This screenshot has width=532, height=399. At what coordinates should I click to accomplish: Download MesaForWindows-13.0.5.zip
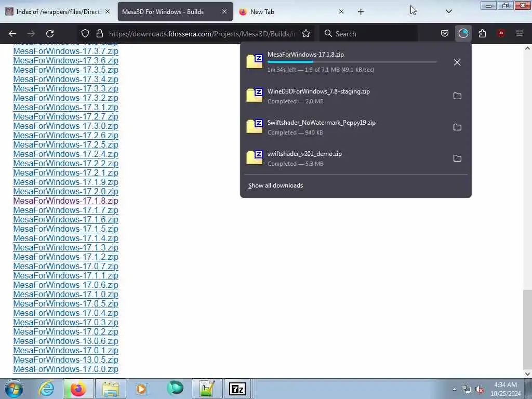point(65,360)
